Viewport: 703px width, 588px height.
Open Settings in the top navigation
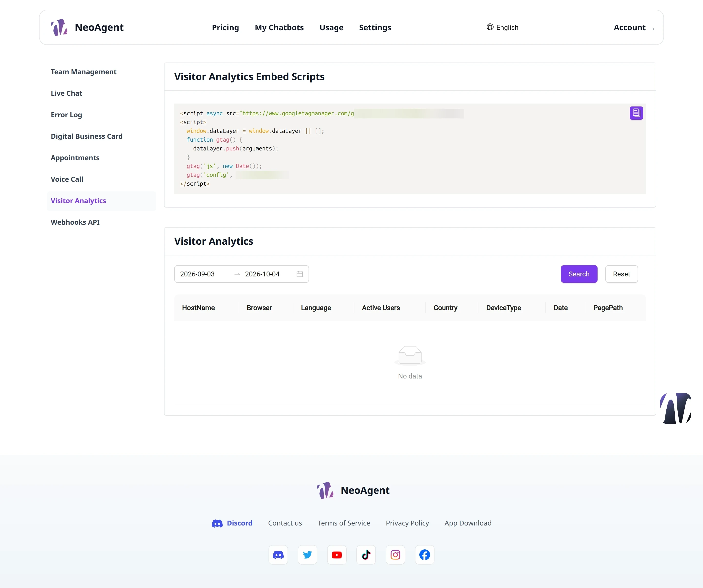point(375,27)
